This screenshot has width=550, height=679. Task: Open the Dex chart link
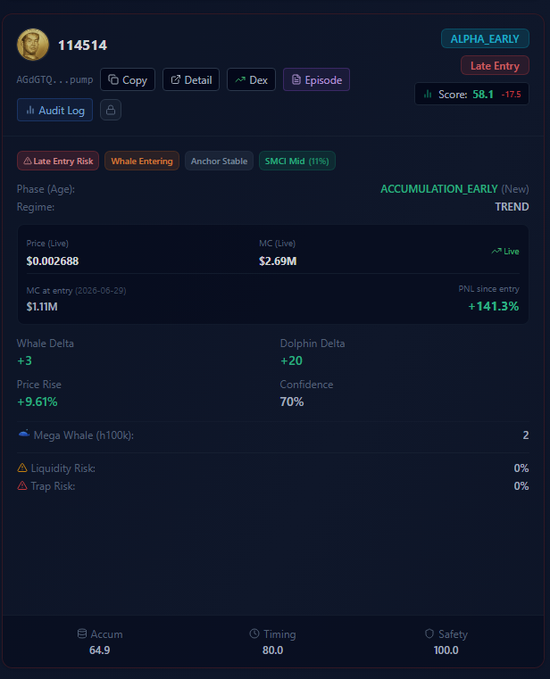(x=251, y=80)
